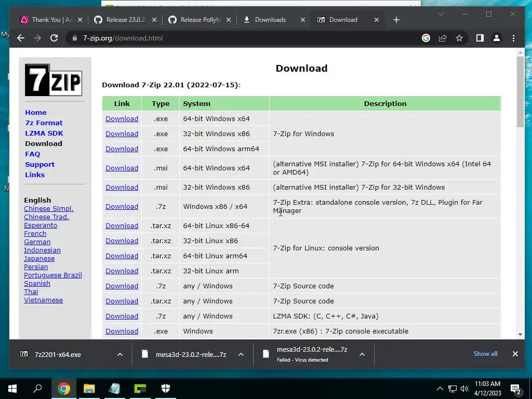This screenshot has width=532, height=399.
Task: Expand options for failed mesa3d download
Action: (x=362, y=354)
